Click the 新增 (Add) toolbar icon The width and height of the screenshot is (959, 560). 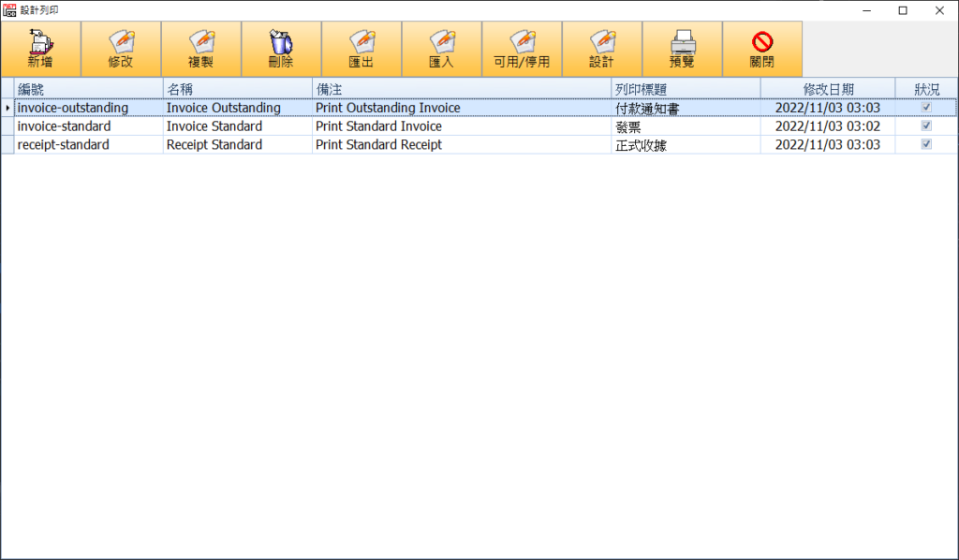tap(40, 42)
